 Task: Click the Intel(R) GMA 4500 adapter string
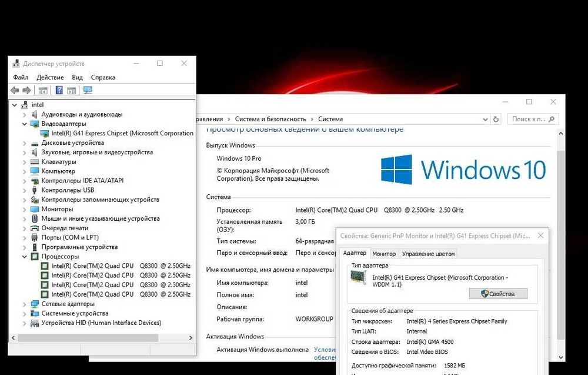point(430,342)
